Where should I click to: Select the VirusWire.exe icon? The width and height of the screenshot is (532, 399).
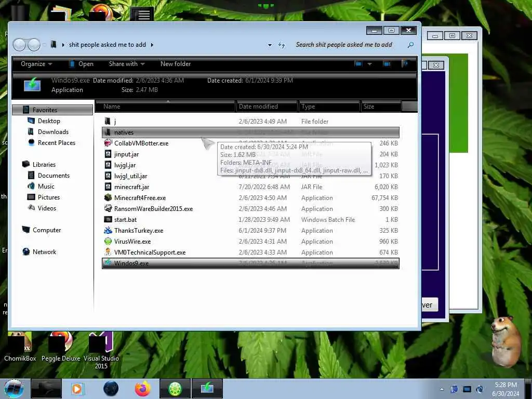pyautogui.click(x=108, y=241)
